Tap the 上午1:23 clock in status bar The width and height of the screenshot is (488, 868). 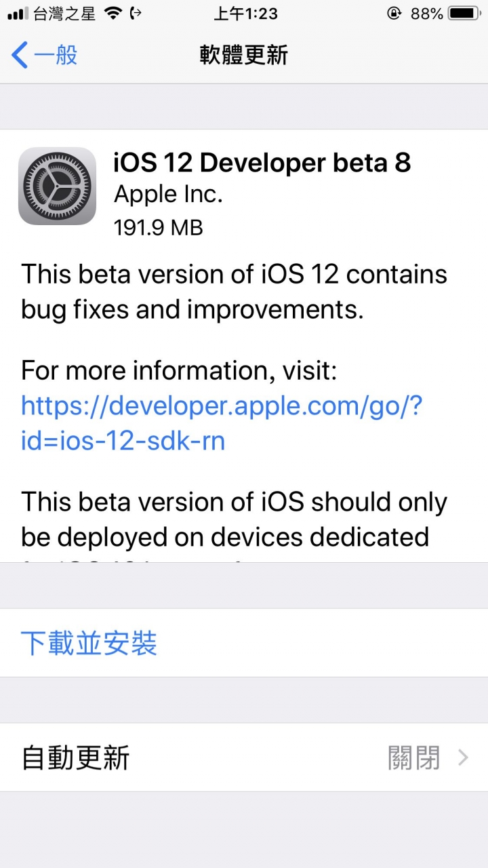pos(244,13)
